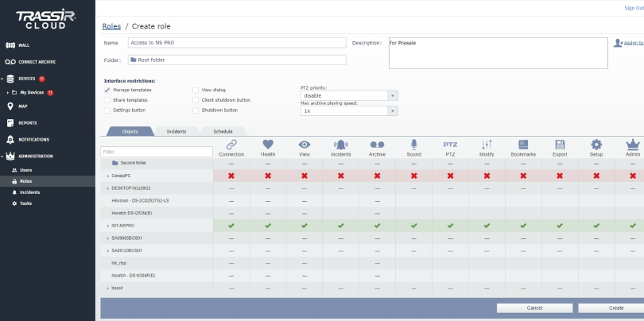Click the View eye column icon
The height and width of the screenshot is (321, 644).
[305, 144]
